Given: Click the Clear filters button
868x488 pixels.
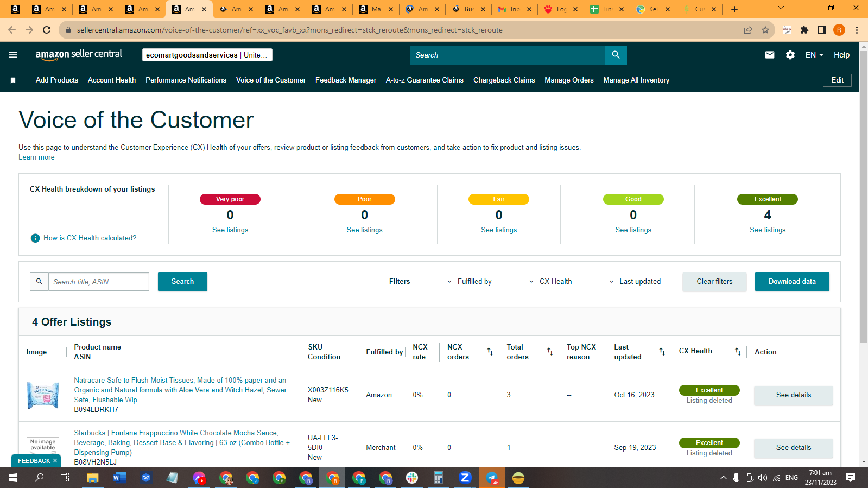Looking at the screenshot, I should 714,282.
